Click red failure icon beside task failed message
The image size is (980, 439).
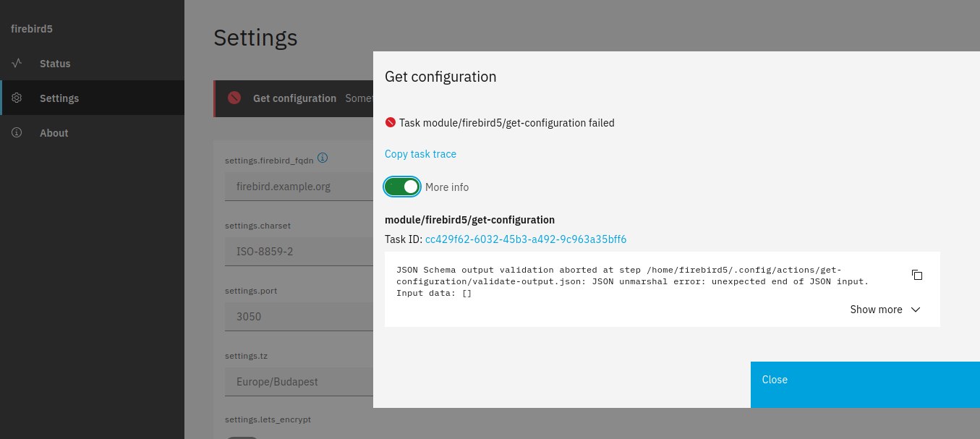click(391, 123)
